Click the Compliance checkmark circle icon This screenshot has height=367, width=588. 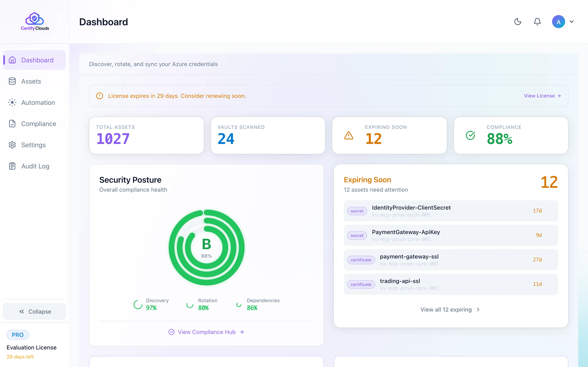pos(470,135)
